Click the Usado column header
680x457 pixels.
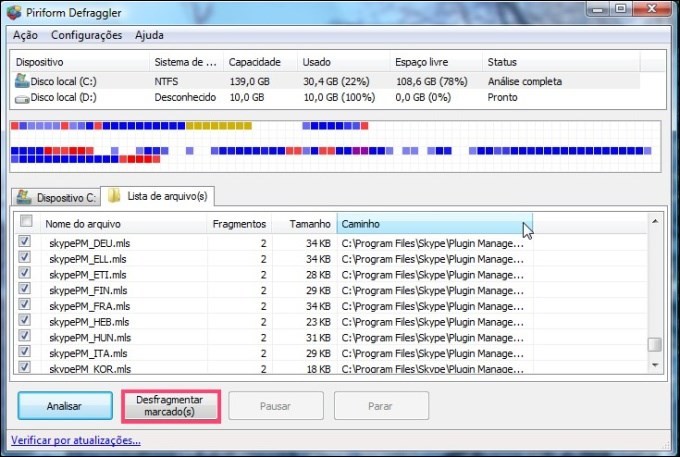(x=343, y=62)
